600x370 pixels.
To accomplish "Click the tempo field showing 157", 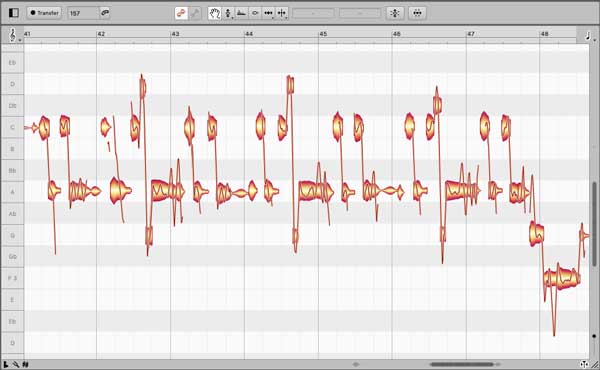I will point(83,13).
